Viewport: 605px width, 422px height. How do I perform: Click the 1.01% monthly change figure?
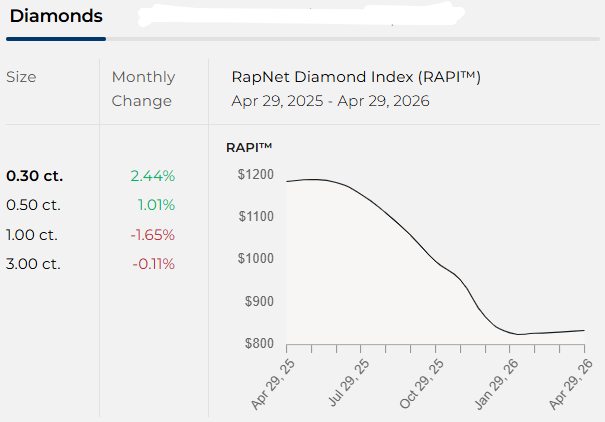(155, 205)
